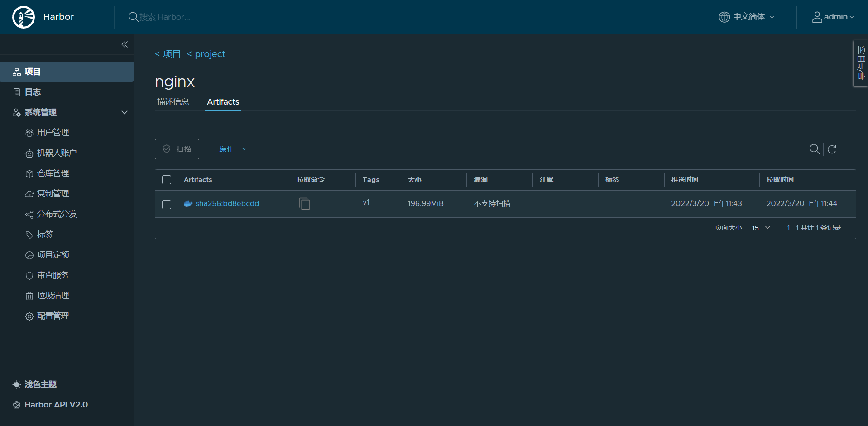Open 仓库管理 from the sidebar
Image resolution: width=868 pixels, height=426 pixels.
click(53, 173)
